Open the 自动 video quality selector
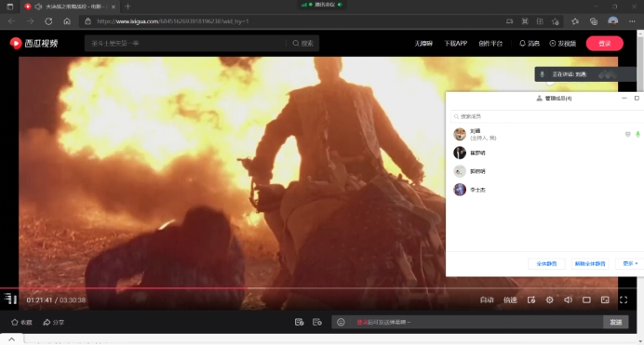The height and width of the screenshot is (346, 644). 487,300
